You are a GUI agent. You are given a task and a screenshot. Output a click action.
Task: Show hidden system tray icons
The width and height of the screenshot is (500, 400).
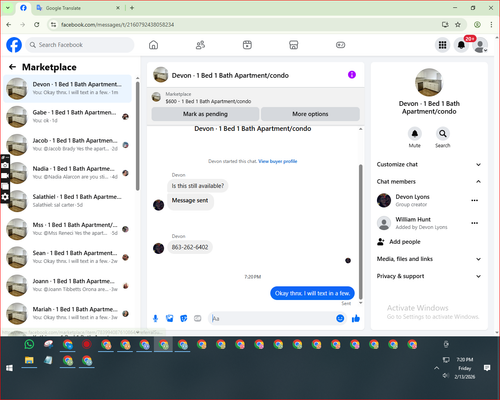436,368
